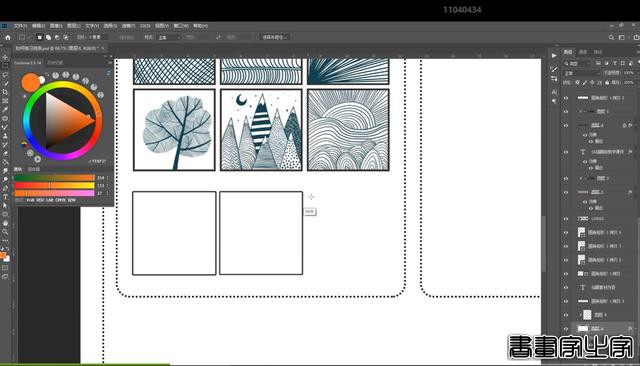
Task: Switch color sliders to CMYK mode
Action: 61,200
